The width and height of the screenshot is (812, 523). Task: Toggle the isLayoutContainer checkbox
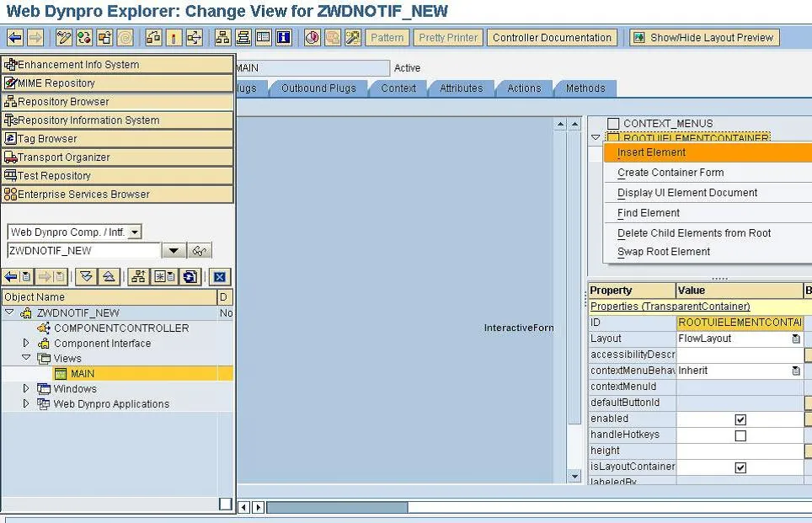click(x=740, y=467)
